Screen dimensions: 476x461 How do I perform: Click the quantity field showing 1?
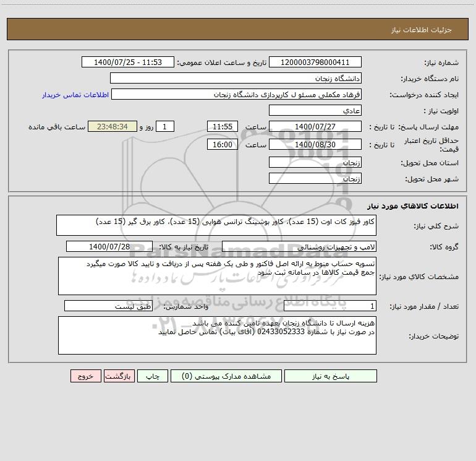330,306
